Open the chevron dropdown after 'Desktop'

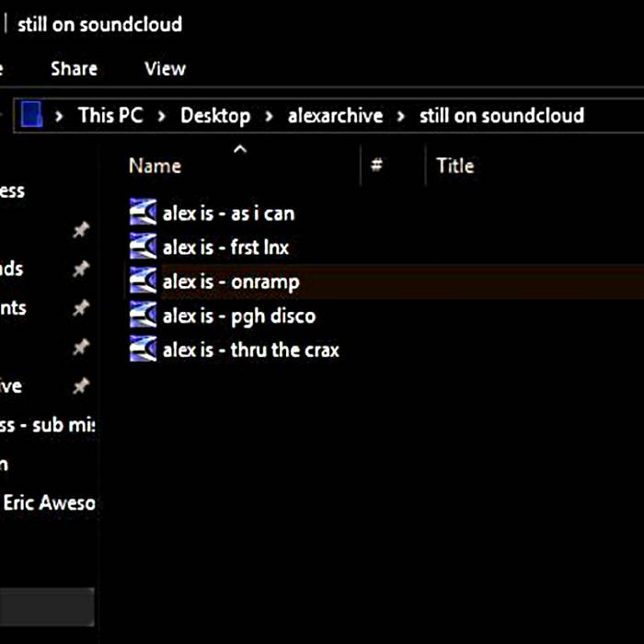(269, 116)
